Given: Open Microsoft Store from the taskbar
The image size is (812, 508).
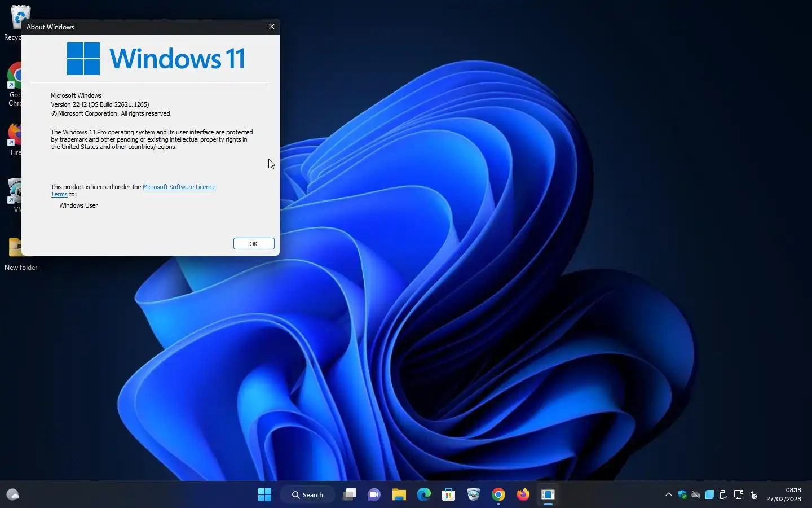Looking at the screenshot, I should pyautogui.click(x=449, y=495).
